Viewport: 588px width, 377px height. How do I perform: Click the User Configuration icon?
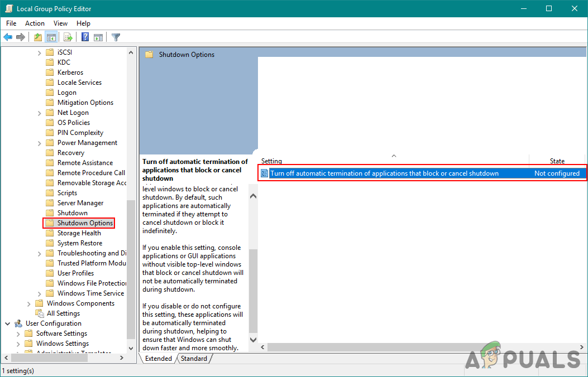coord(18,323)
